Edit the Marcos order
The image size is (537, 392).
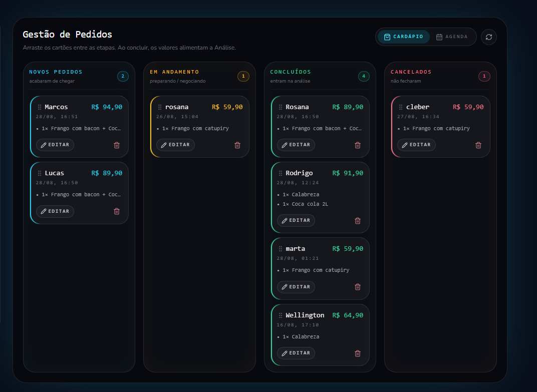point(55,145)
